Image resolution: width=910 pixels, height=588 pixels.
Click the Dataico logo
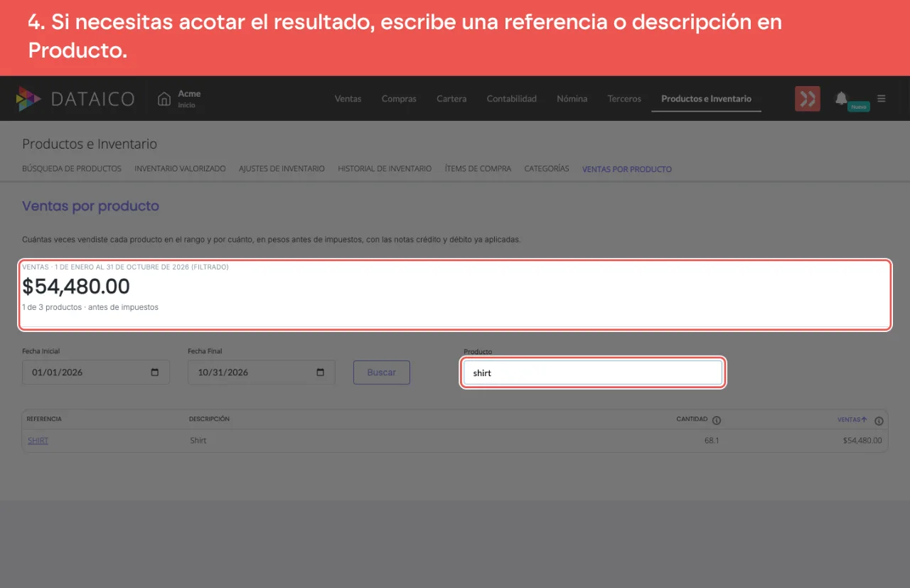pyautogui.click(x=75, y=99)
